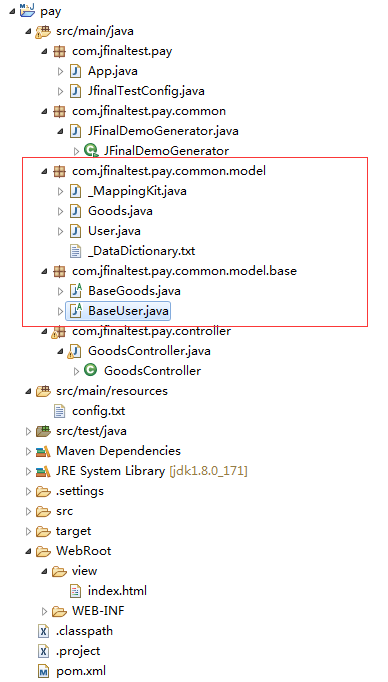The height and width of the screenshot is (682, 388).
Task: Click the com.jfinaltest.pay.common.model package icon
Action: point(59,171)
